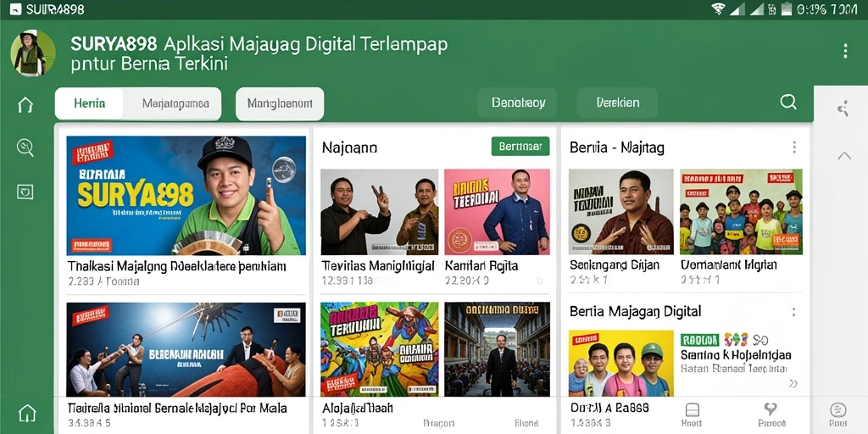Image resolution: width=868 pixels, height=434 pixels.
Task: Open the Tieuralla article title in bottom-left card
Action: [x=177, y=409]
